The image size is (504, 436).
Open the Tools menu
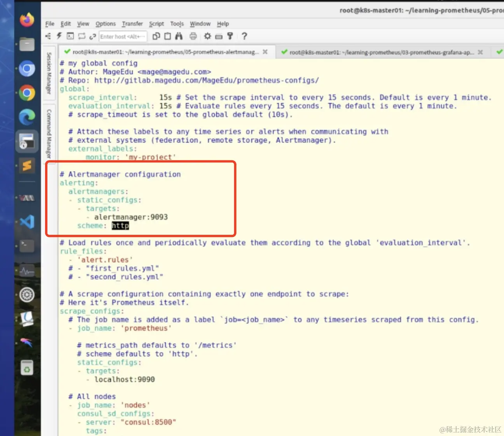[177, 24]
